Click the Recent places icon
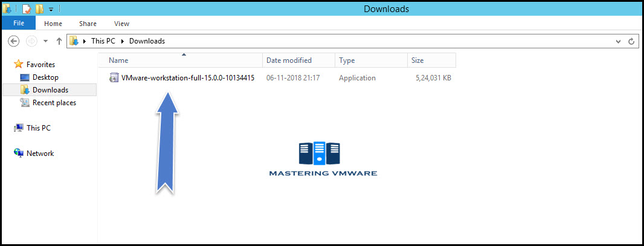This screenshot has height=246, width=644. click(x=25, y=103)
